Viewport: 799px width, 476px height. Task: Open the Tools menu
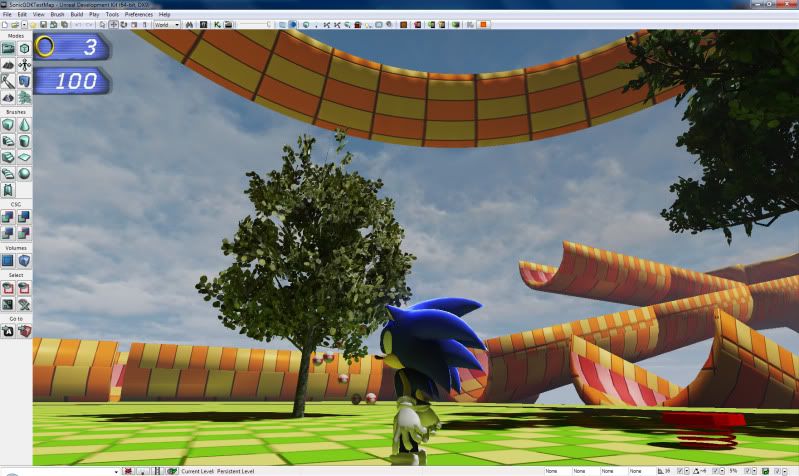112,14
